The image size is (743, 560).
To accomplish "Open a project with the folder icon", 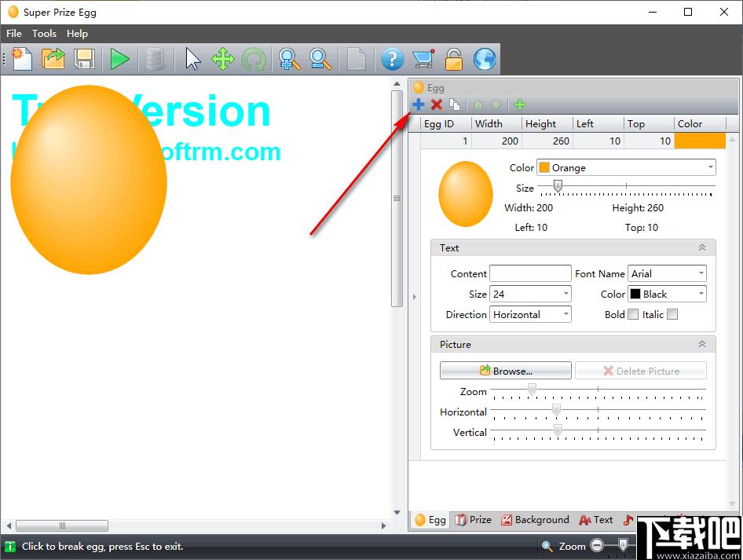I will 53,59.
